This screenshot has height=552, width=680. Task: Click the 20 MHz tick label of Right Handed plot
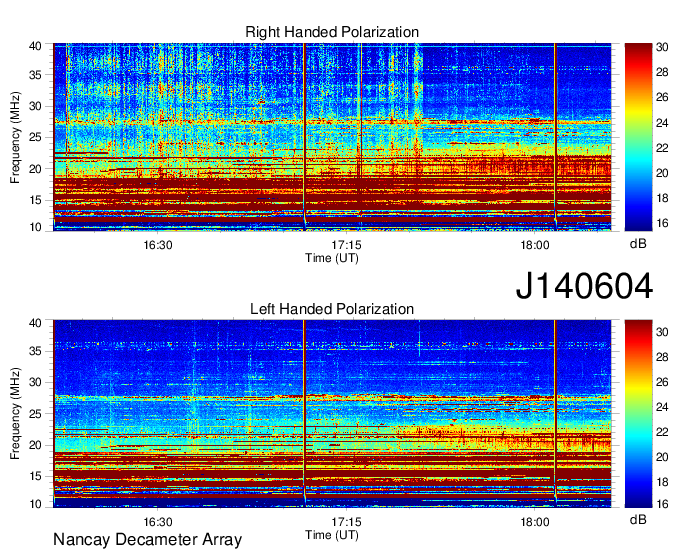click(36, 169)
